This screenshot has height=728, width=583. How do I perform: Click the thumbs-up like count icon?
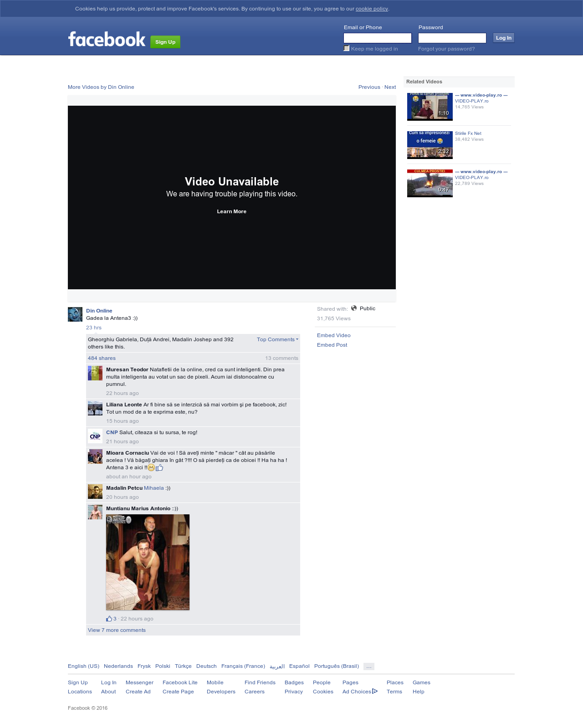109,619
